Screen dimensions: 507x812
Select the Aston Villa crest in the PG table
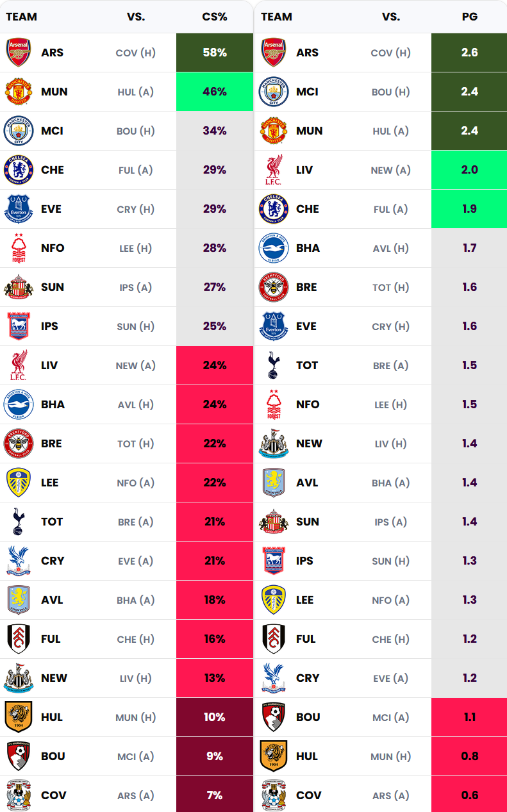click(274, 483)
